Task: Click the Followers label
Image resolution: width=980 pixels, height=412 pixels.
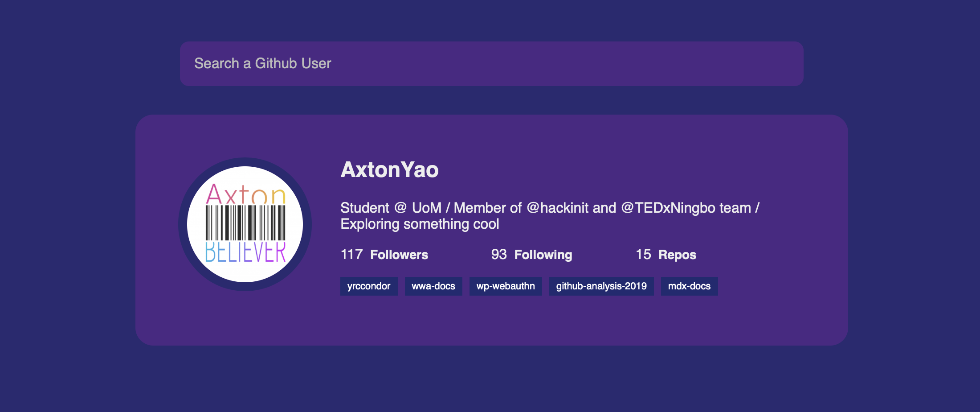Action: coord(399,255)
